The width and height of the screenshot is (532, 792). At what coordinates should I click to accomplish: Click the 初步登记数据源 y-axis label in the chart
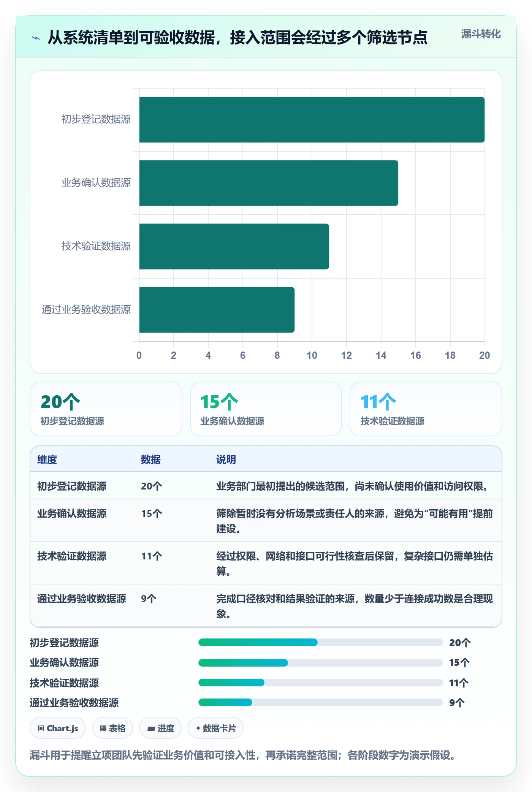click(x=96, y=119)
